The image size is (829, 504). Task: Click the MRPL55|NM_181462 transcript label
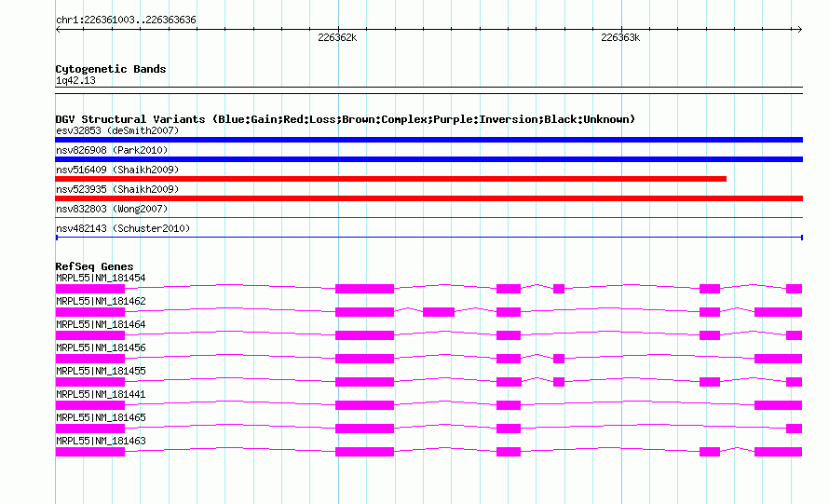click(x=101, y=301)
